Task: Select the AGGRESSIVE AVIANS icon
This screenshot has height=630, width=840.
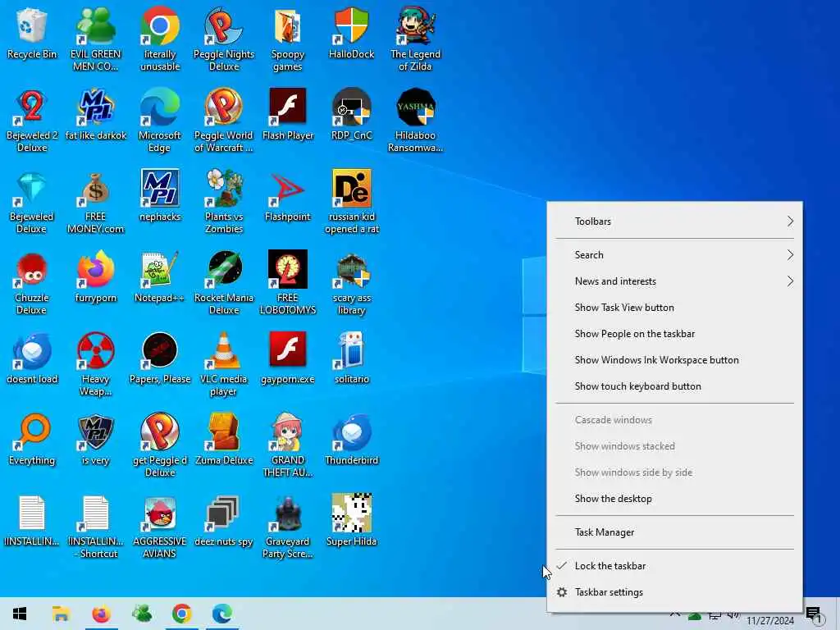Action: pyautogui.click(x=160, y=527)
